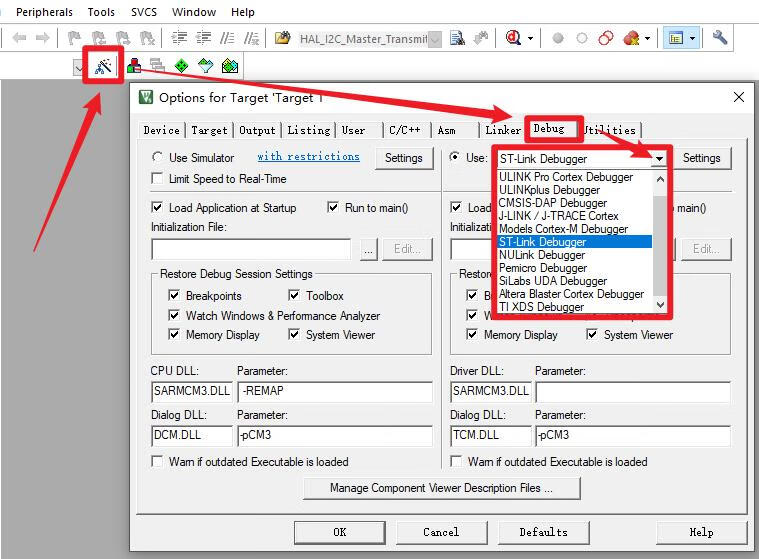Open the Peripherals menu
Image resolution: width=759 pixels, height=559 pixels.
(x=44, y=12)
